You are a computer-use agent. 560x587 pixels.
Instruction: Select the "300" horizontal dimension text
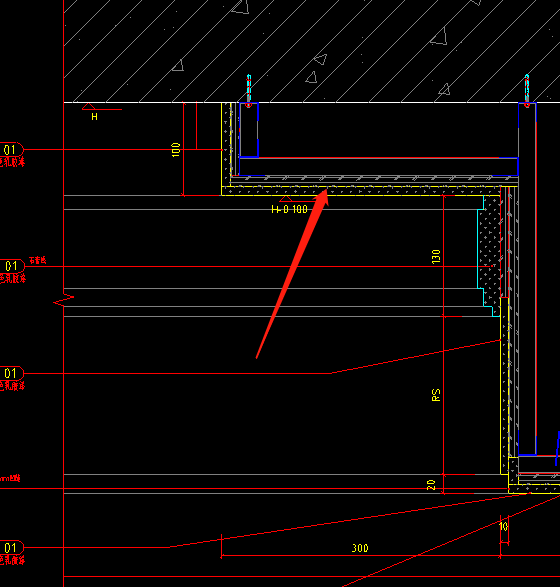[360, 548]
